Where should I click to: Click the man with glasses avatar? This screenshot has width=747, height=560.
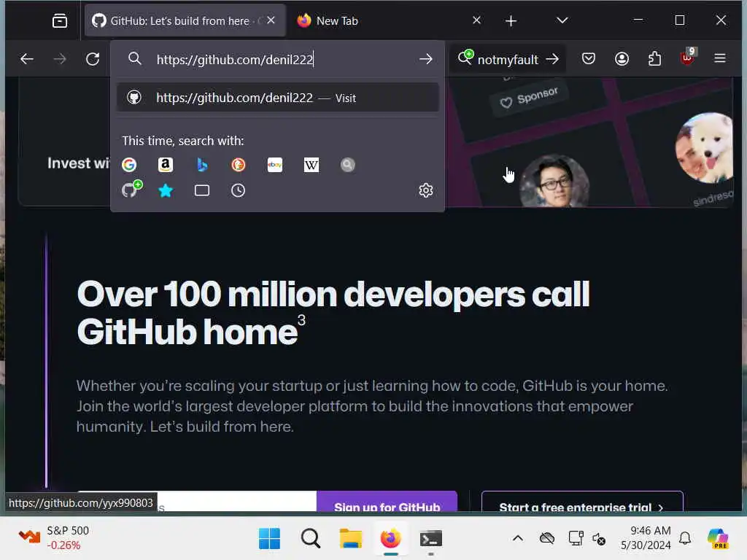tap(554, 182)
